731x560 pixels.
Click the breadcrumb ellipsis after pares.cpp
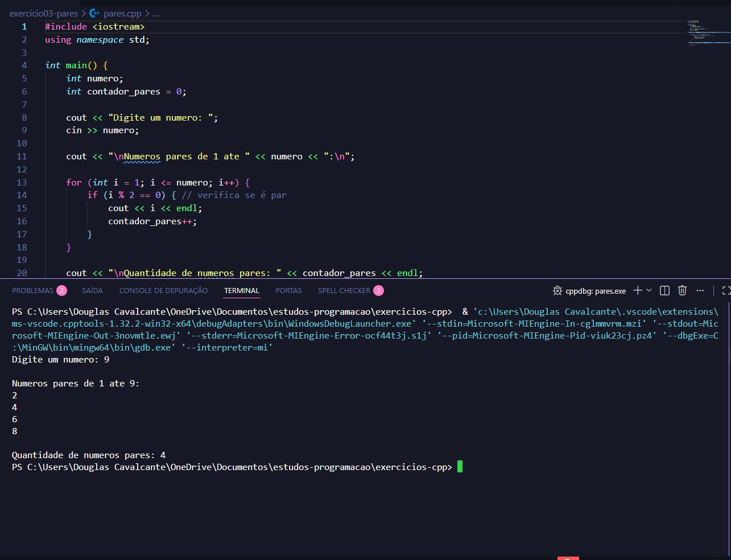[x=155, y=13]
